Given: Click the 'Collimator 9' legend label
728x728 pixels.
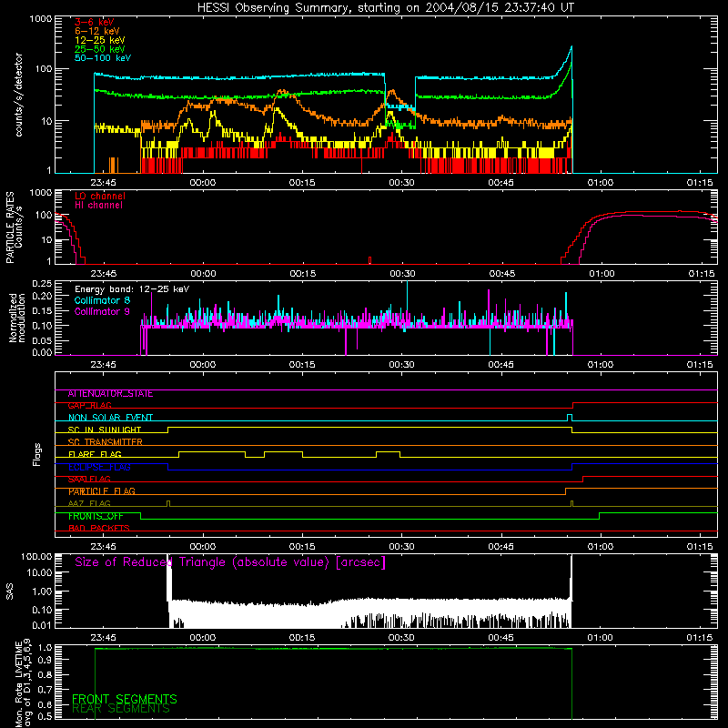Looking at the screenshot, I should click(x=102, y=311).
